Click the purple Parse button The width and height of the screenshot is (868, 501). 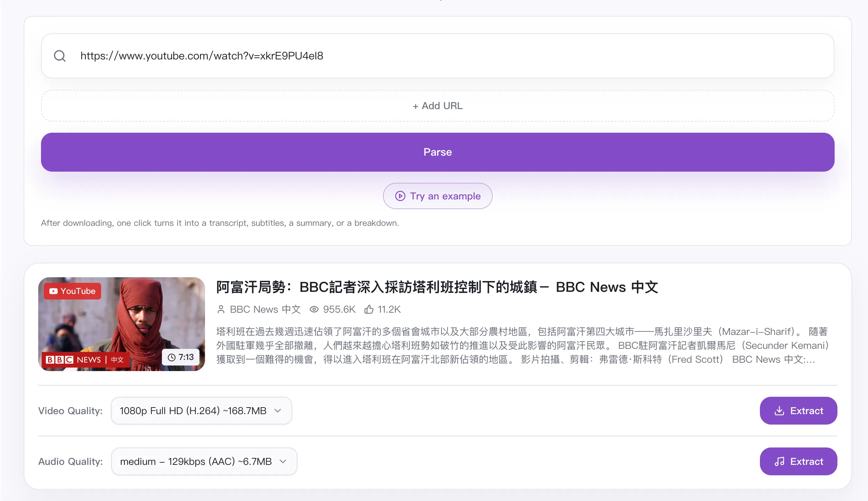tap(437, 152)
